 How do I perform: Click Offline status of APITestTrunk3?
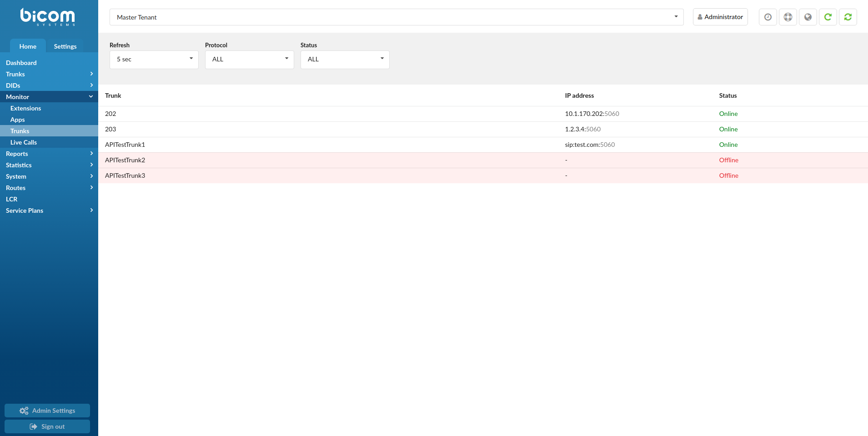pyautogui.click(x=729, y=175)
